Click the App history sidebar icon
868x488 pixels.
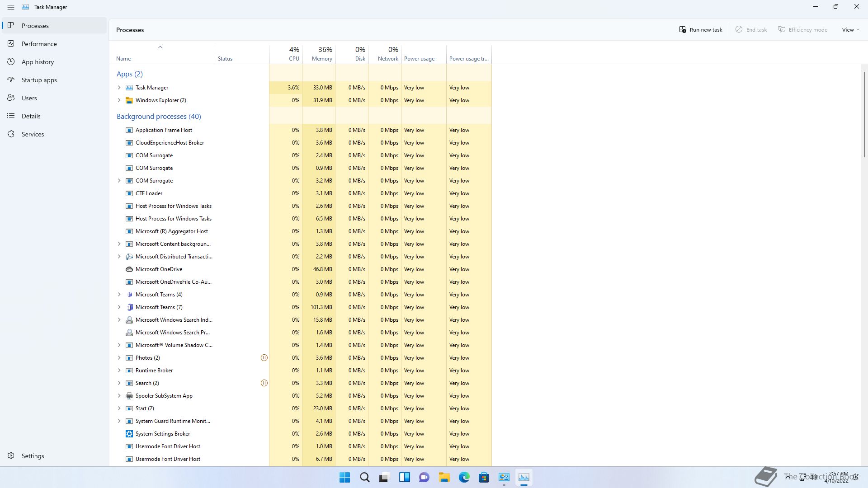click(11, 61)
